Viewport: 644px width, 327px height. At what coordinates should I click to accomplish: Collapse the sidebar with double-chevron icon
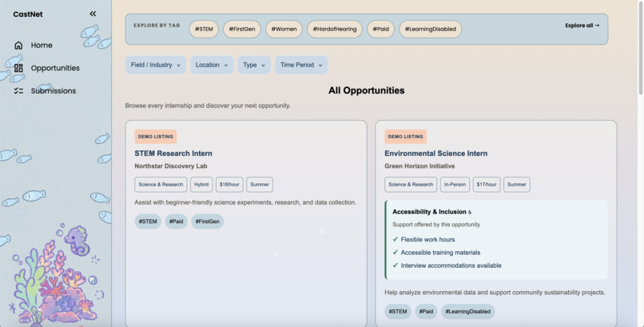93,14
